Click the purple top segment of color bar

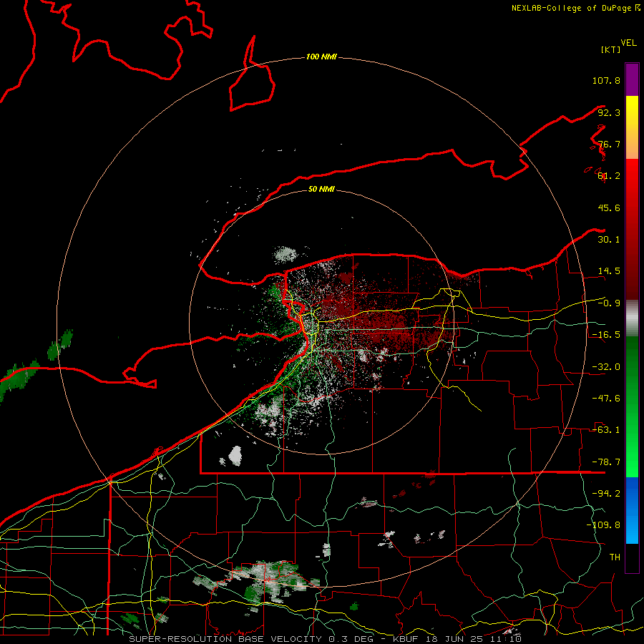[x=632, y=79]
